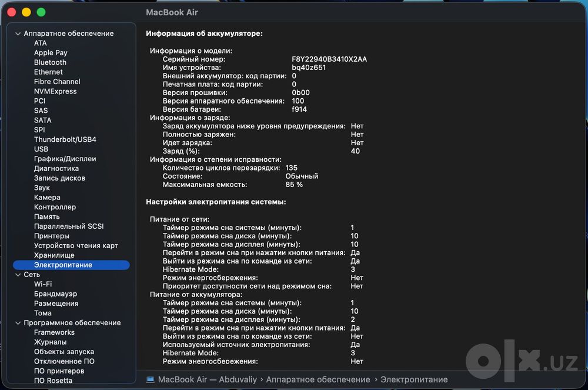Open the USB hardware entry
Image resolution: width=588 pixels, height=390 pixels.
pyautogui.click(x=41, y=149)
